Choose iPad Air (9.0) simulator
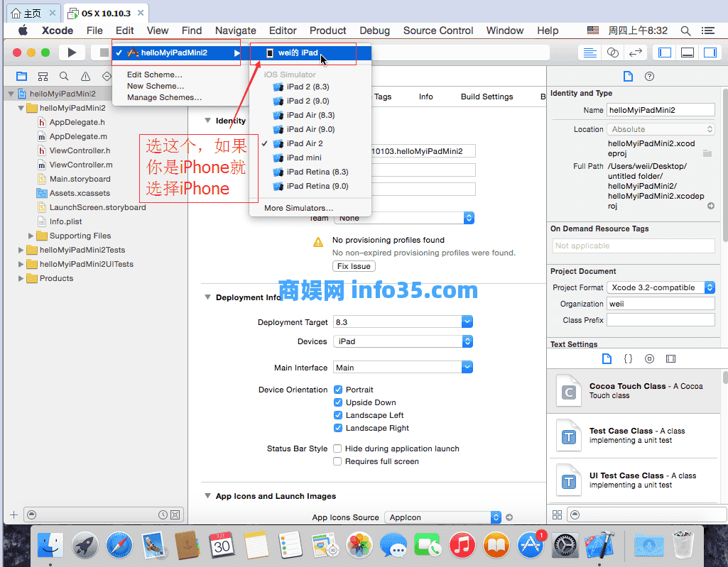Viewport: 728px width, 567px height. click(310, 129)
